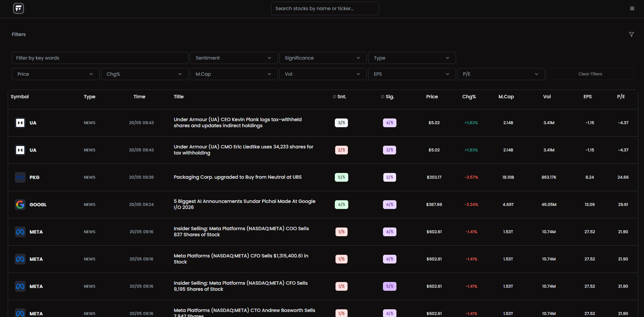Expand the Chg% filter dropdown
Viewport: 644px width, 317px height.
point(144,74)
